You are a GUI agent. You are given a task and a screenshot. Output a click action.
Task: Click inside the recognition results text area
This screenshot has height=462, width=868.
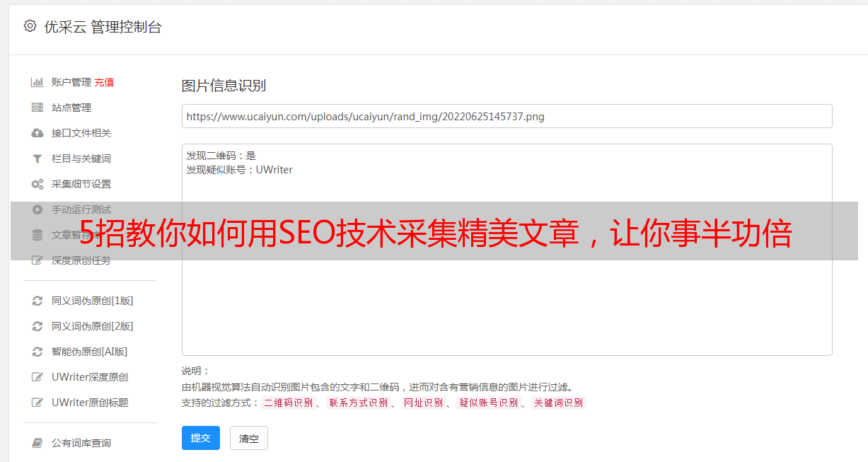pos(507,249)
